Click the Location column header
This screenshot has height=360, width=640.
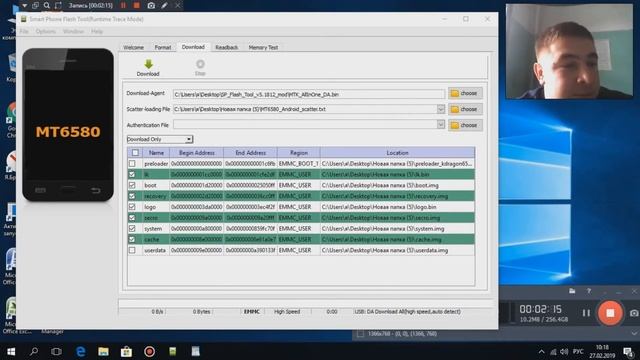coord(398,153)
